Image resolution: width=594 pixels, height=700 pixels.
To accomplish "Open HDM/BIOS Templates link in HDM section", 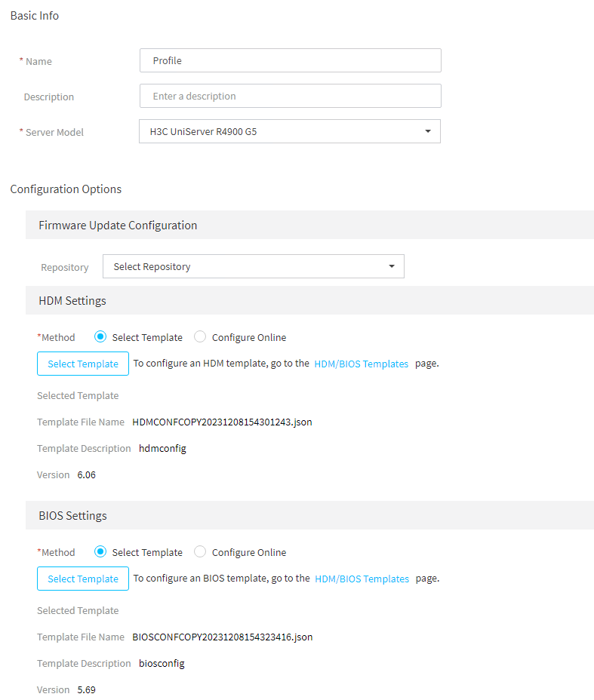I will point(361,364).
